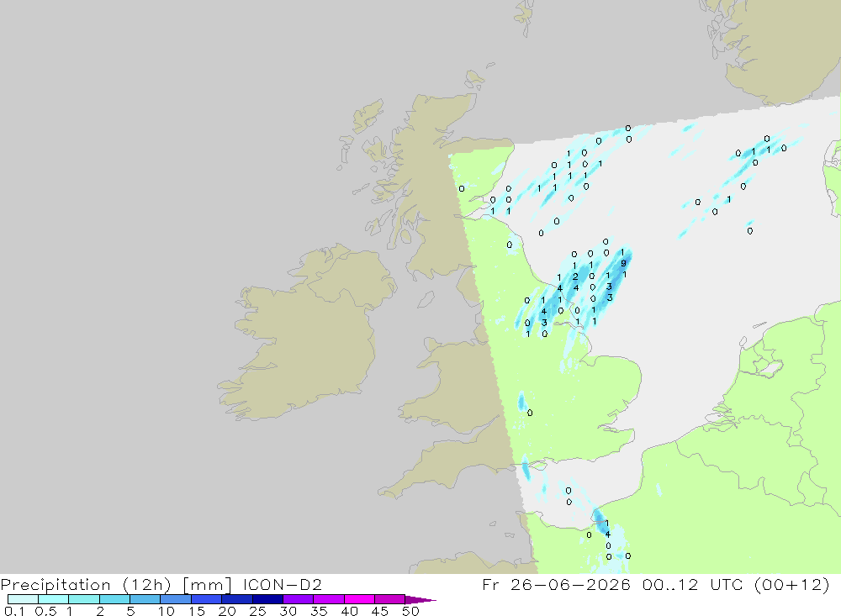Click the 2–5 mm light blue swatch
Image resolution: width=841 pixels, height=616 pixels.
pos(114,599)
